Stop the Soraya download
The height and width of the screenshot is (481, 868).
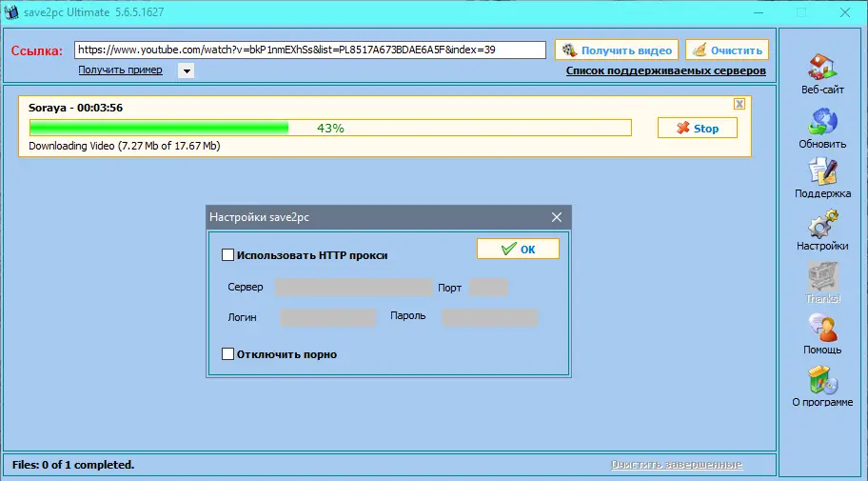pos(697,128)
